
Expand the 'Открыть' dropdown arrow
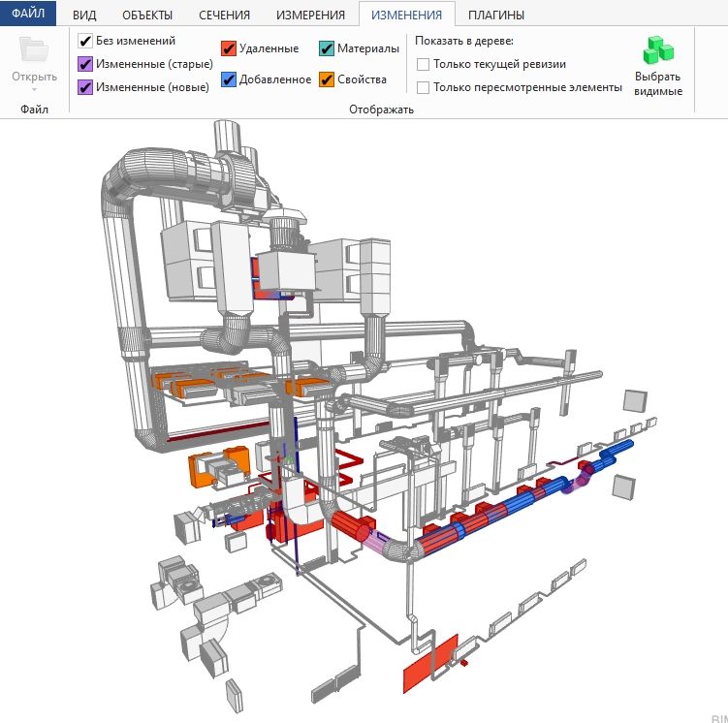[x=34, y=89]
